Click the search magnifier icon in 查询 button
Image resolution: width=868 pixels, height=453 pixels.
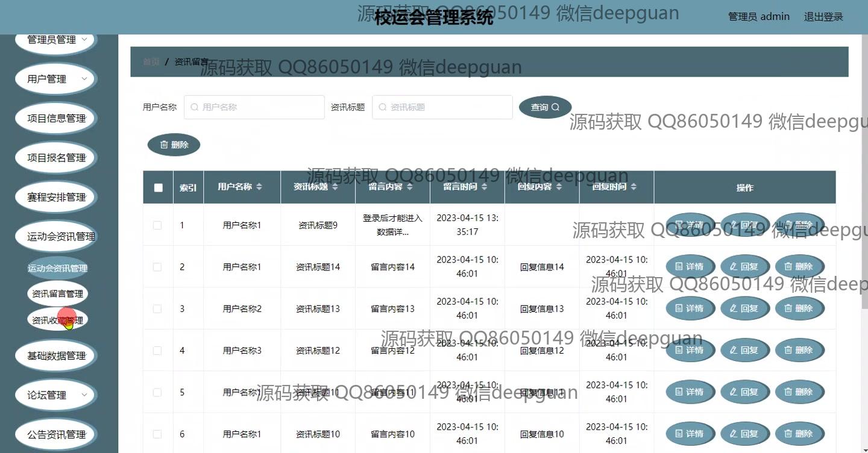(x=556, y=107)
